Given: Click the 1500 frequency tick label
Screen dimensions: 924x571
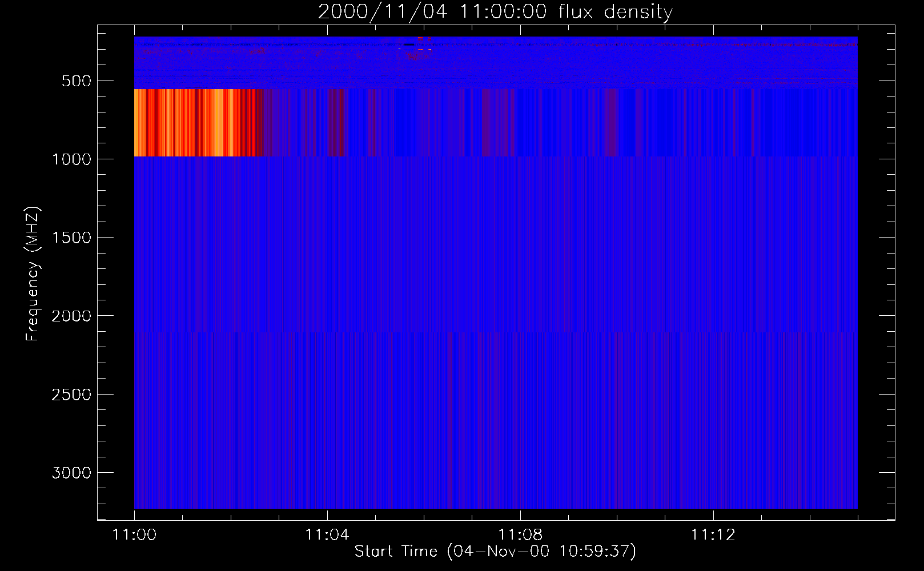Looking at the screenshot, I should coord(71,238).
